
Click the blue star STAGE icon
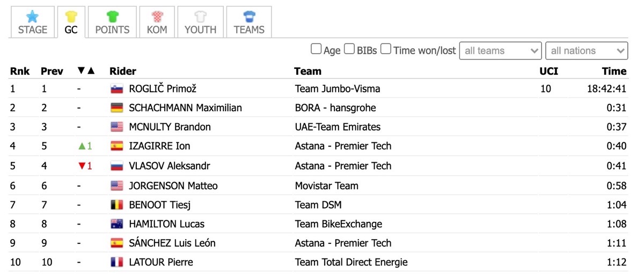(33, 16)
